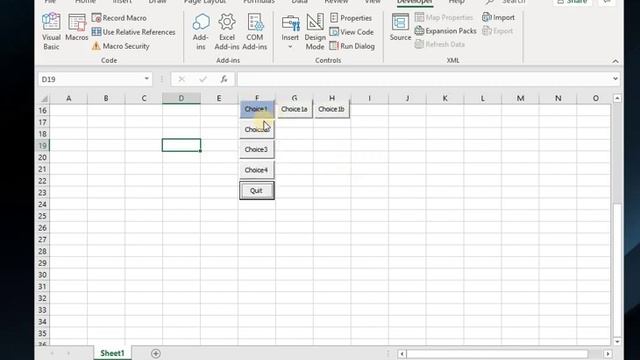640x360 pixels.
Task: Click the Enter checkmark icon
Action: [x=203, y=79]
